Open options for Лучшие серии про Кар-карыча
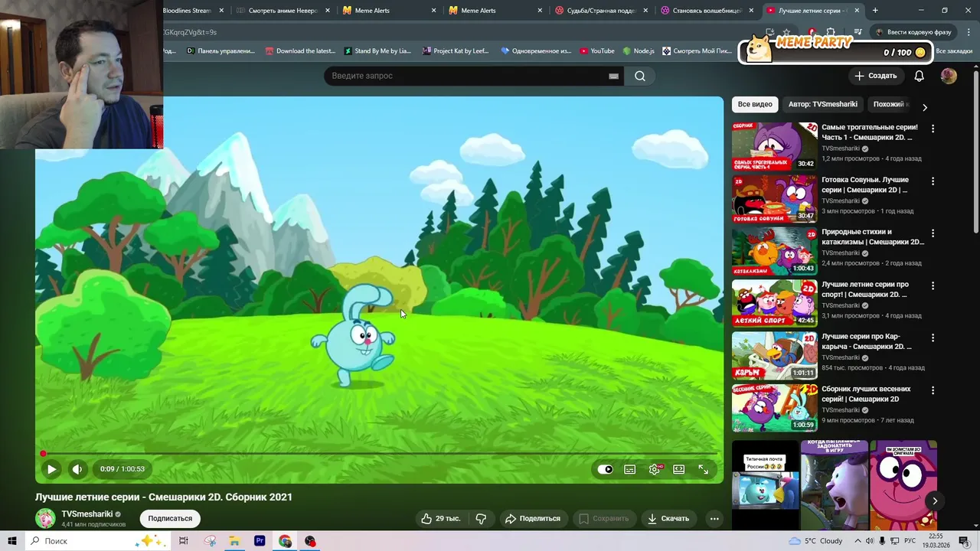Image resolution: width=980 pixels, height=551 pixels. pyautogui.click(x=933, y=337)
